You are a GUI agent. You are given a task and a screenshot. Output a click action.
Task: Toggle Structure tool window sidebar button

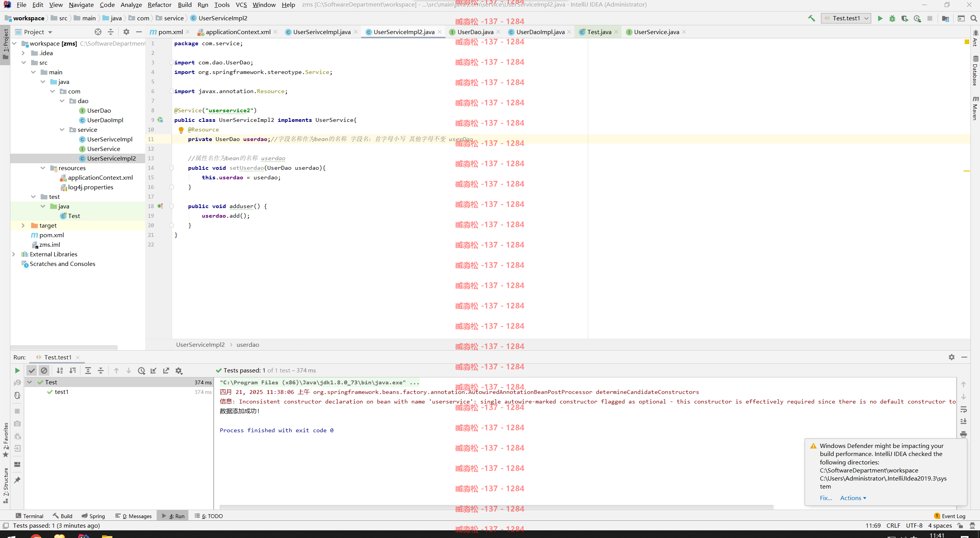point(5,486)
